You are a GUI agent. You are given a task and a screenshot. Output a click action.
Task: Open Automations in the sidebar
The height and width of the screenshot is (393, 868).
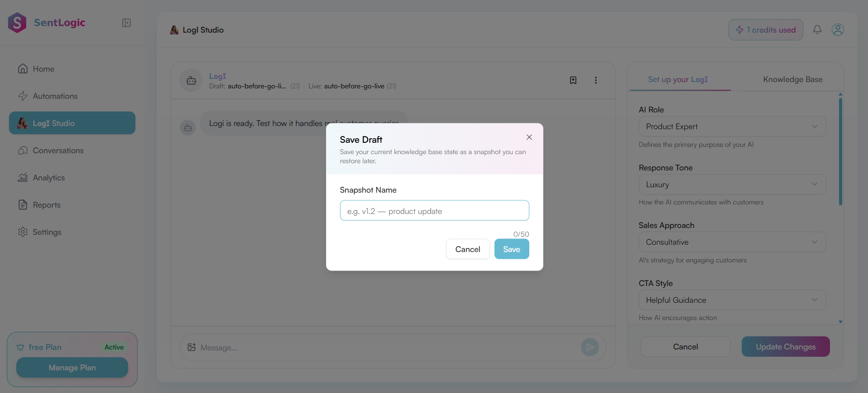tap(72, 96)
